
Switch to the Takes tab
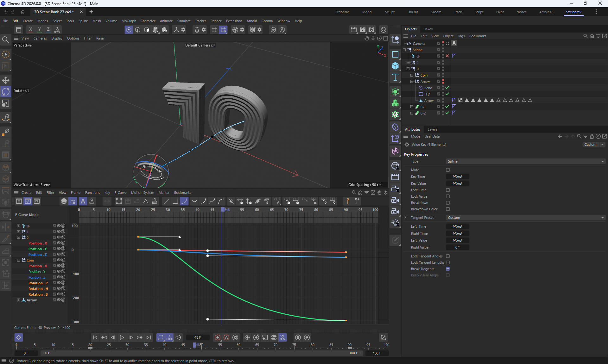tap(428, 29)
